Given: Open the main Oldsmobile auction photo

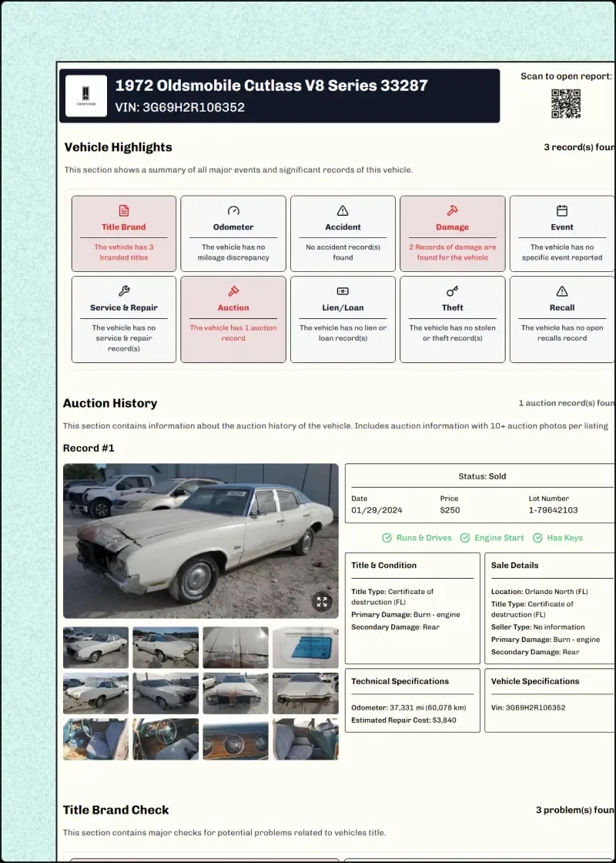Looking at the screenshot, I should 201,540.
